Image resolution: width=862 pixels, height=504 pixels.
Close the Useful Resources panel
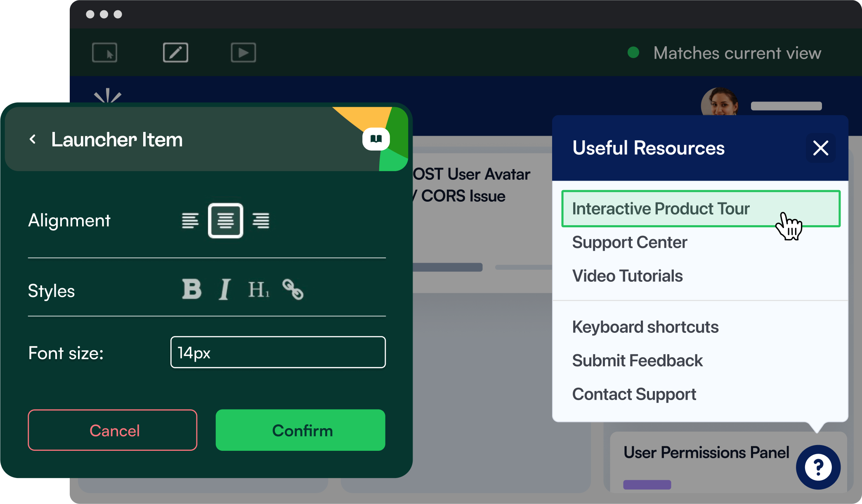pos(820,148)
